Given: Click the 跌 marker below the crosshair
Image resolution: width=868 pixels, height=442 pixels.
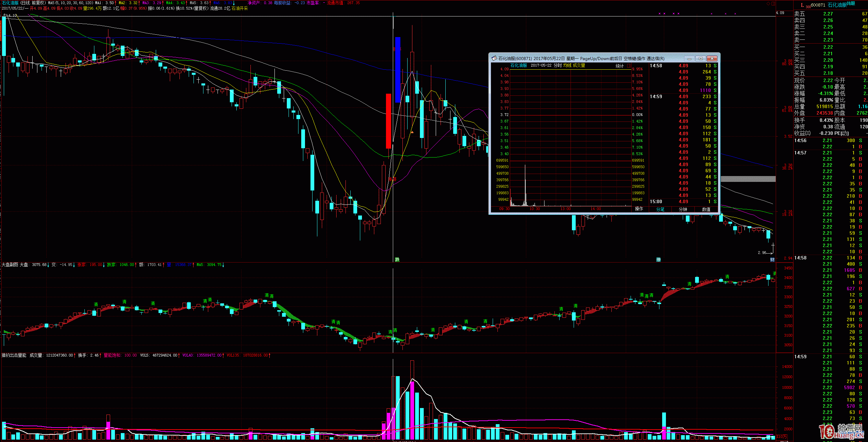Looking at the screenshot, I should 397,259.
